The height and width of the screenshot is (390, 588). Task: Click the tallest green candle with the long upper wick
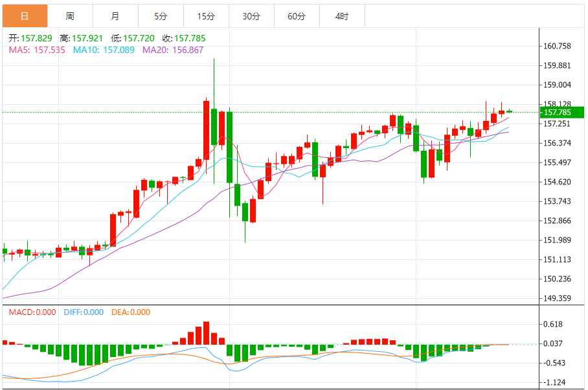click(x=214, y=127)
